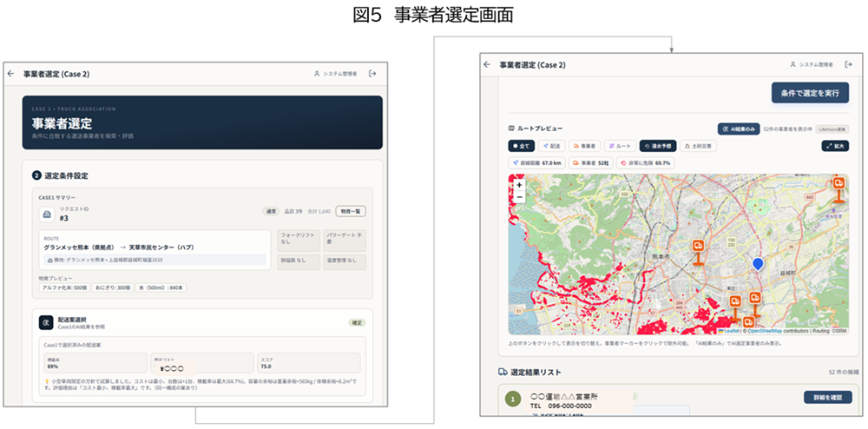Click truck marker at map top-right corner
868x429 pixels.
pyautogui.click(x=838, y=186)
